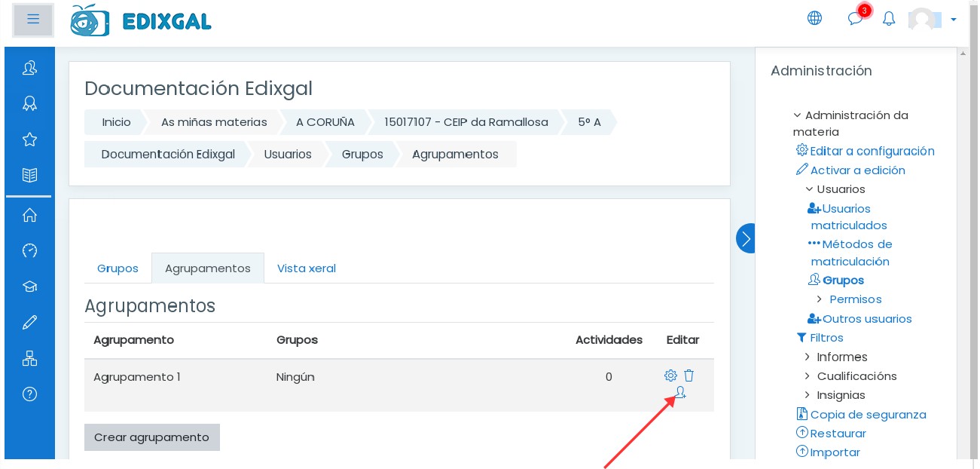The image size is (980, 469).
Task: Open Editar a configuración link
Action: tap(872, 151)
